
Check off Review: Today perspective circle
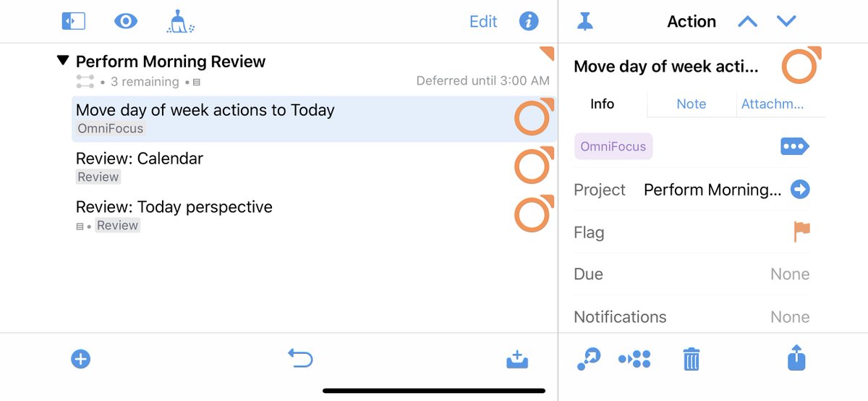[x=533, y=214]
